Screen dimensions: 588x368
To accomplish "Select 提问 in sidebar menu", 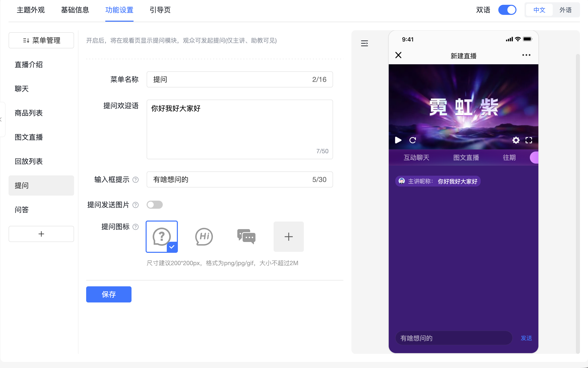I will point(41,186).
